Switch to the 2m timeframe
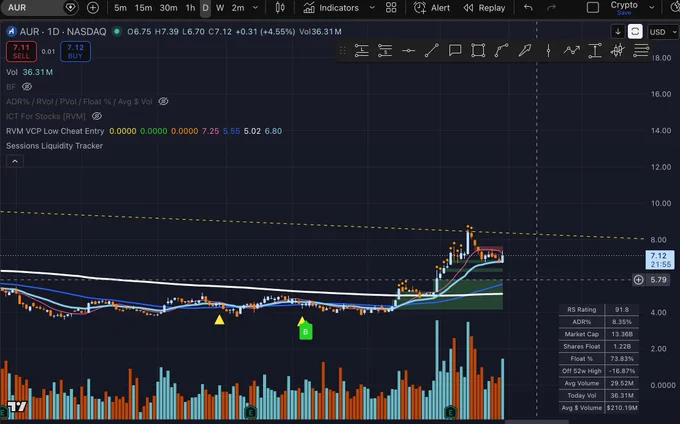This screenshot has width=680, height=424. pyautogui.click(x=238, y=7)
